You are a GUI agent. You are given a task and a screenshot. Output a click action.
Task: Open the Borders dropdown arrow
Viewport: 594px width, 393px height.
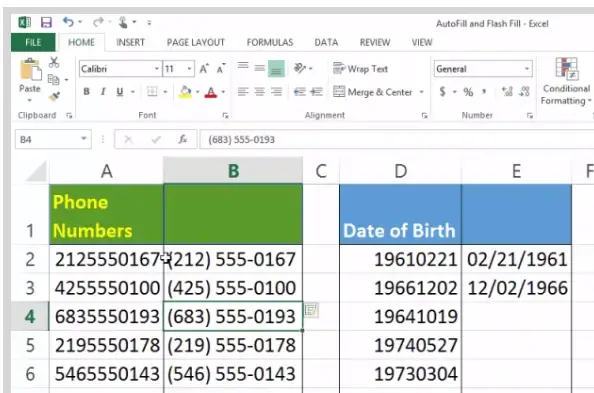point(165,92)
